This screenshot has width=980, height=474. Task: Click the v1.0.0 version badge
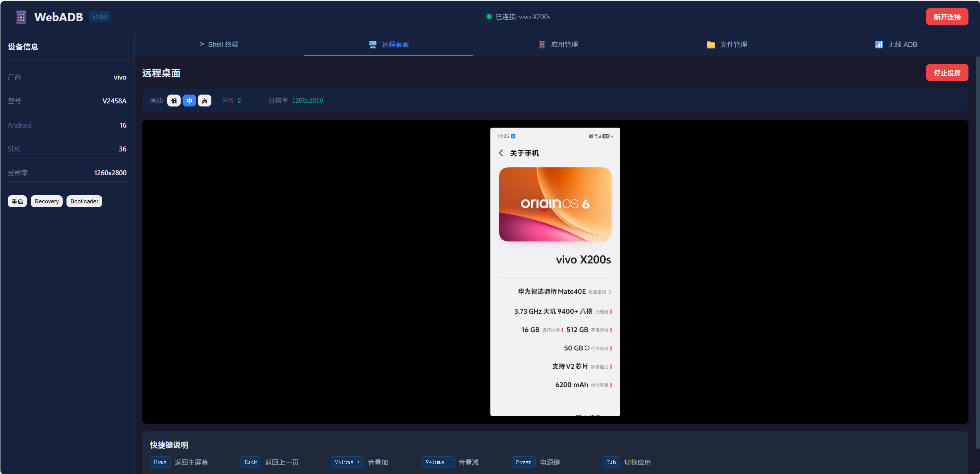tap(100, 17)
